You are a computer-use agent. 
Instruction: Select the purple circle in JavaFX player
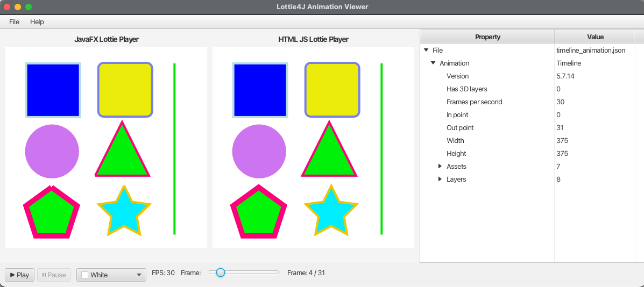(52, 152)
